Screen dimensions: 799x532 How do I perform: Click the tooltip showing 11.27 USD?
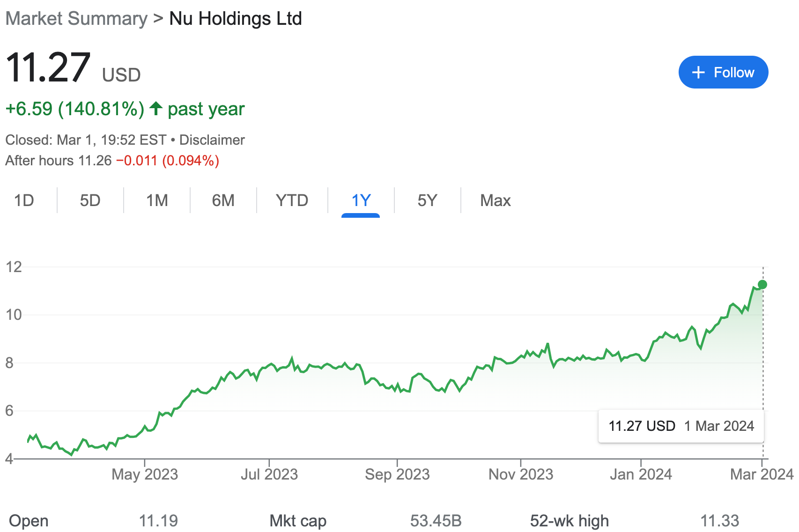coord(681,426)
